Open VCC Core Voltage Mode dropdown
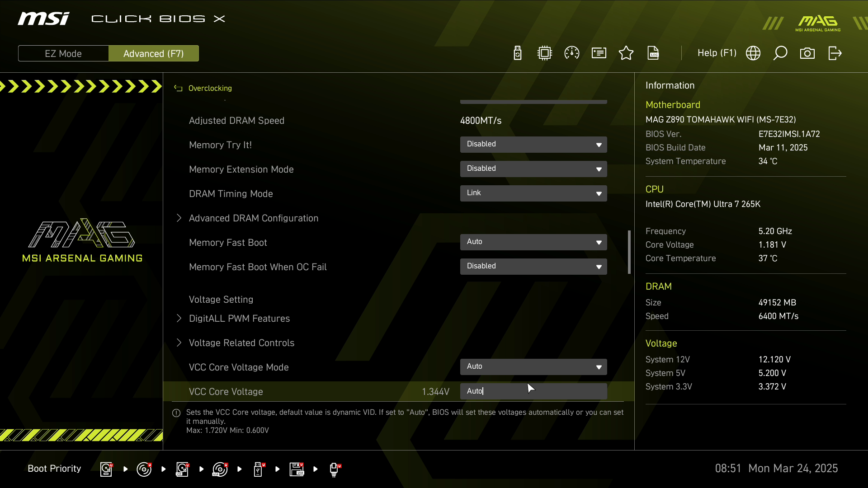 [x=533, y=367]
